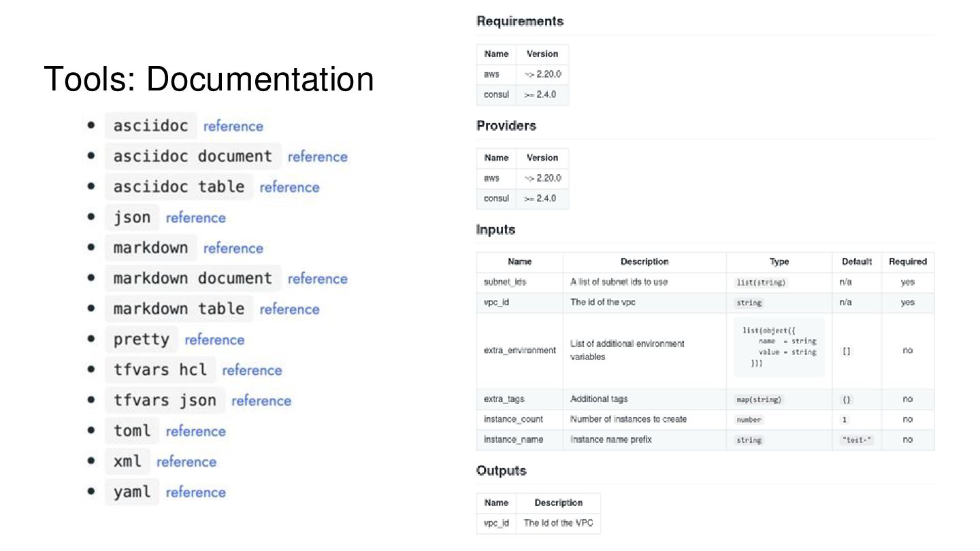Open the tfvars hcl reference link
Viewport: 980px width, 551px height.
252,371
